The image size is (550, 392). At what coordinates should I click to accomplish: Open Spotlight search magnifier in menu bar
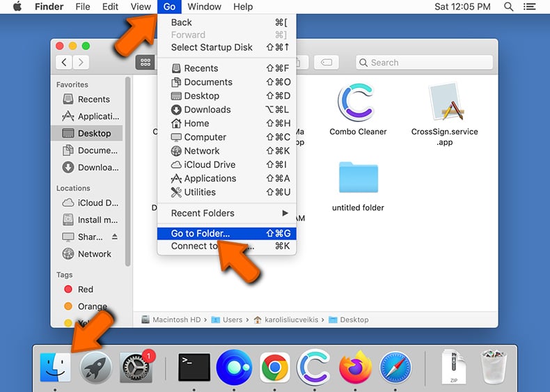tap(509, 7)
